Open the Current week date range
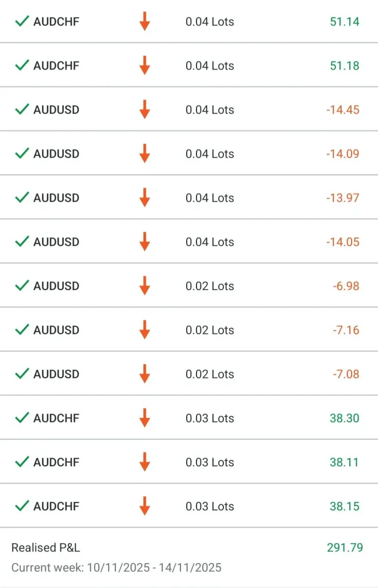The height and width of the screenshot is (588, 378). pyautogui.click(x=116, y=568)
